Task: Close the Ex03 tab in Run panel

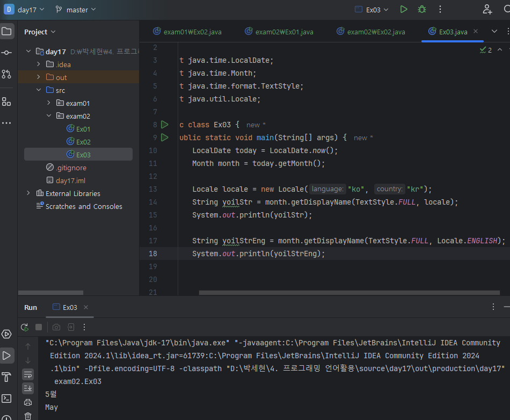Action: 86,308
